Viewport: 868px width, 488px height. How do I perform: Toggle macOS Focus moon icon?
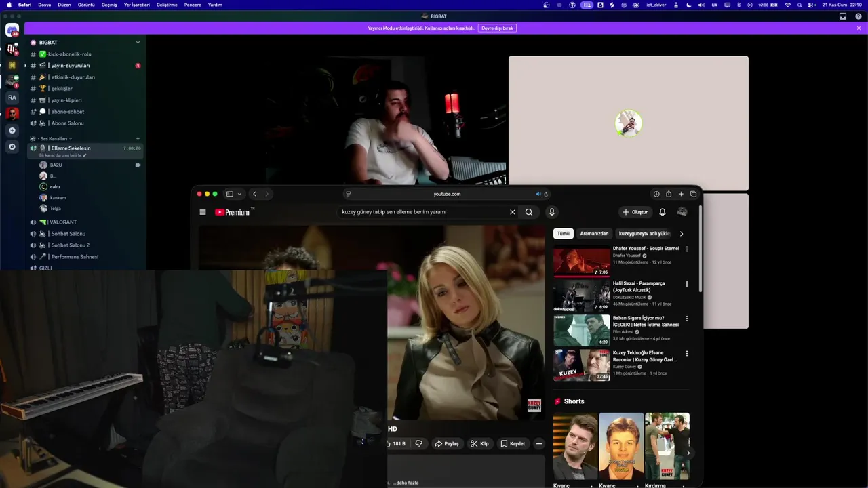(689, 5)
